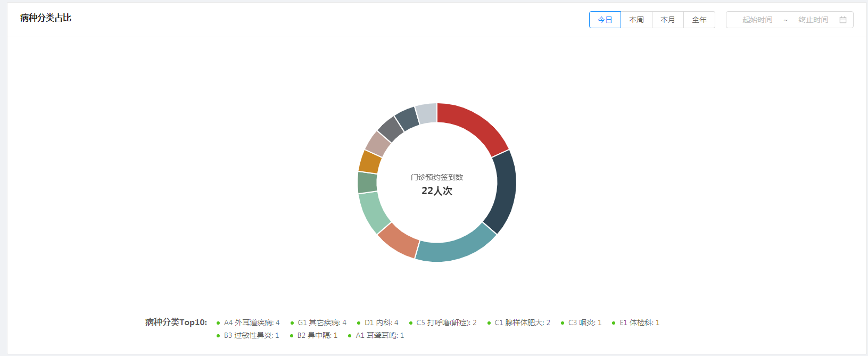868x356 pixels.
Task: Click the 起始时间 start date field
Action: pos(757,20)
